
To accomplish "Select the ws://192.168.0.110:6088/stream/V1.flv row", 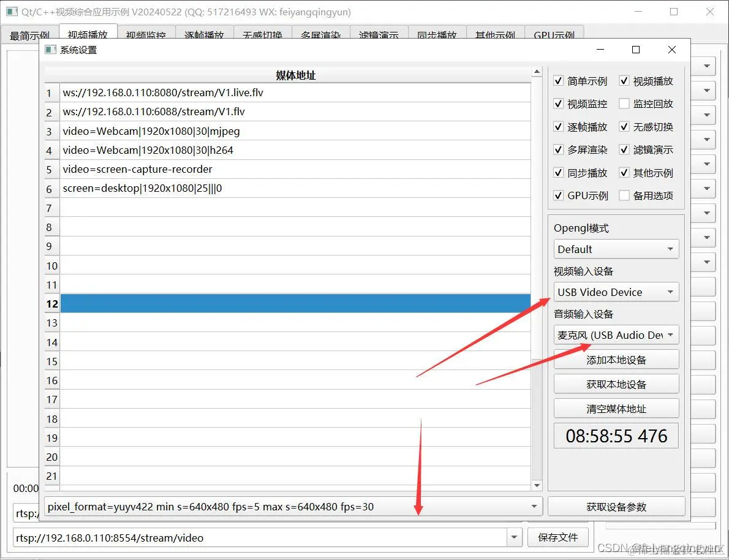I will 295,112.
